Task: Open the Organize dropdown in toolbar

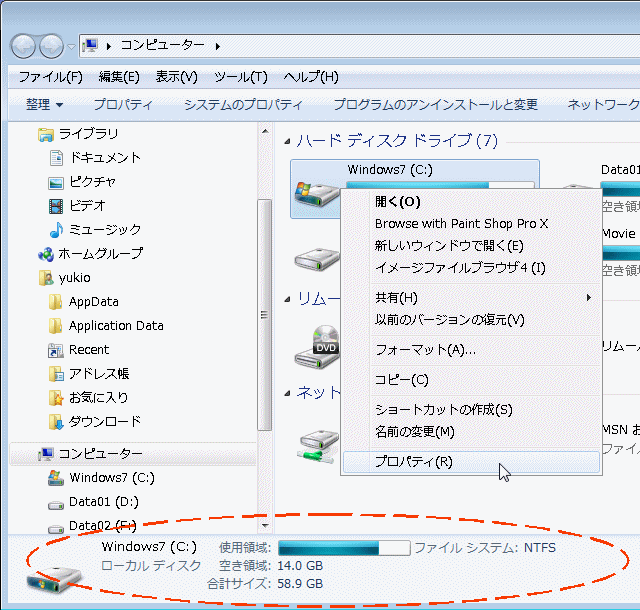Action: pos(44,105)
